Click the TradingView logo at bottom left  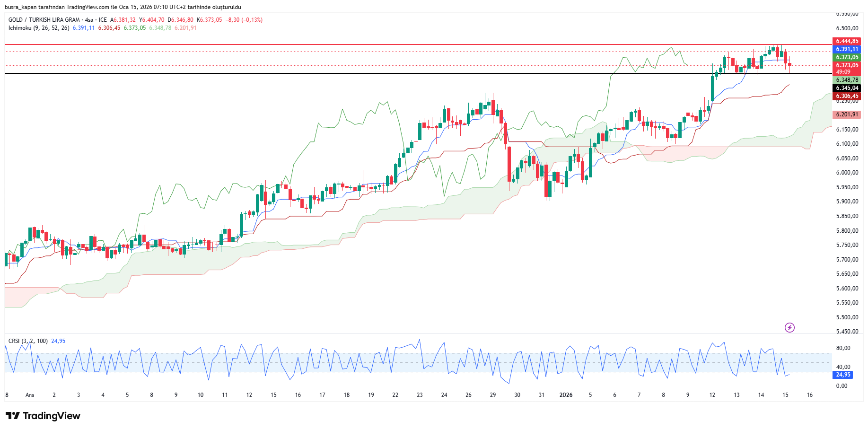43,416
